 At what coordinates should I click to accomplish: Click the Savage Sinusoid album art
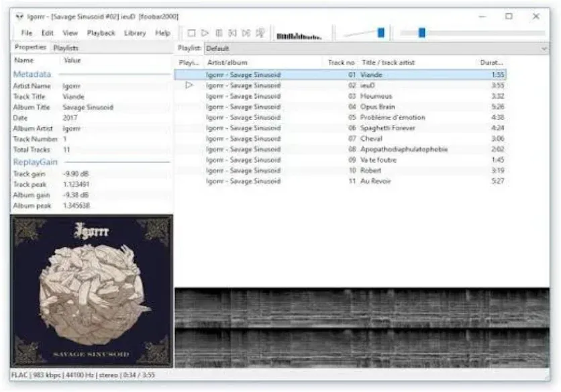click(x=91, y=291)
